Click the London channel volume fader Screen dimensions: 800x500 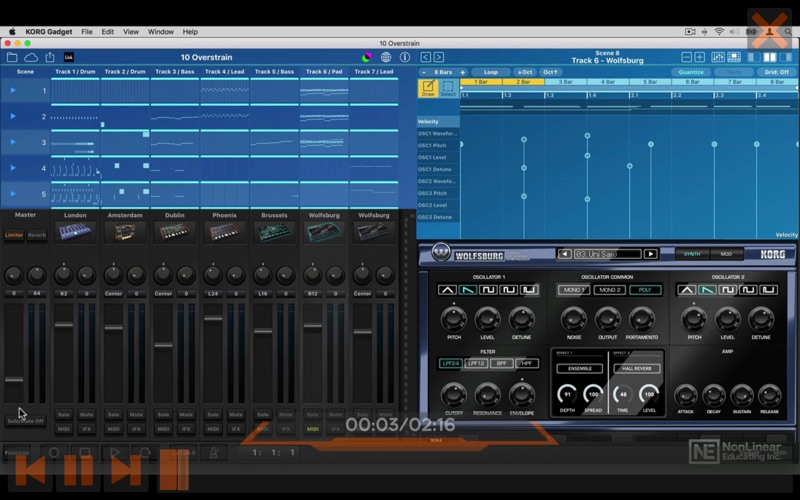tap(64, 324)
